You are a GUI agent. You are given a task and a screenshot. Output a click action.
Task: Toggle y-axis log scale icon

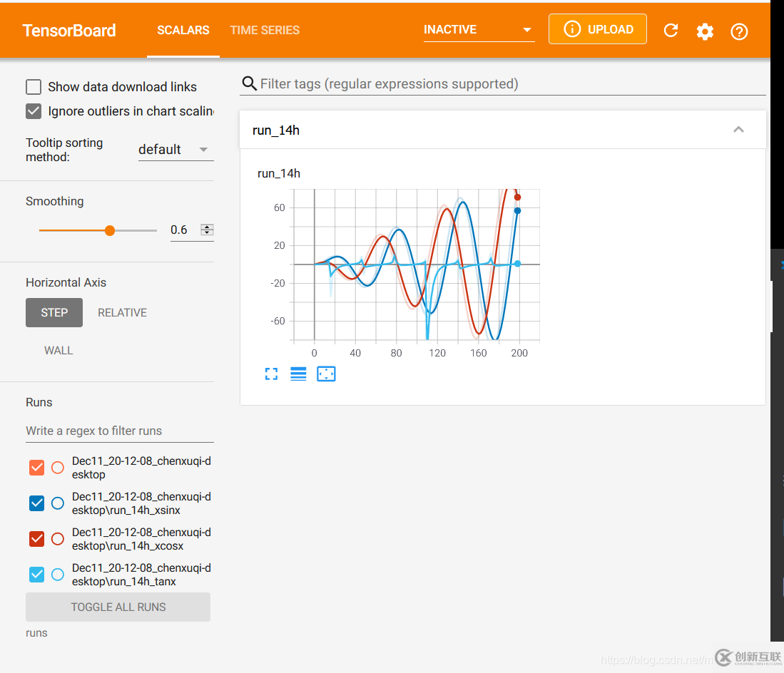coord(298,374)
